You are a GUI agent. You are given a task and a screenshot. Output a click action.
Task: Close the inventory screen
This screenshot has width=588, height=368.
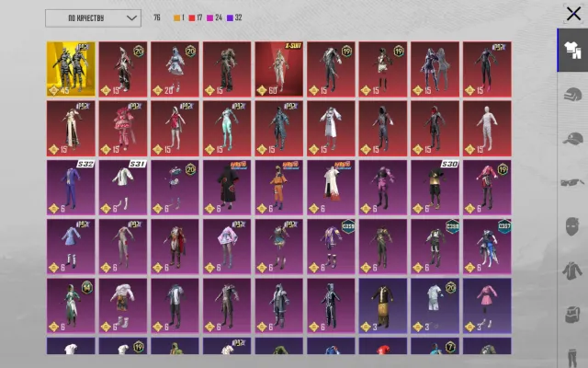tap(573, 14)
